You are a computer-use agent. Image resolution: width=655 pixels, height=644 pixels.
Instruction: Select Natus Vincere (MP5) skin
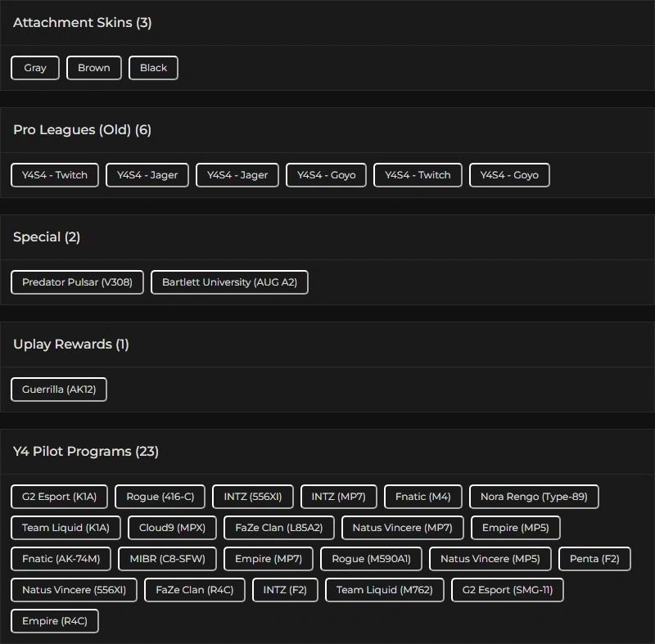(x=490, y=559)
